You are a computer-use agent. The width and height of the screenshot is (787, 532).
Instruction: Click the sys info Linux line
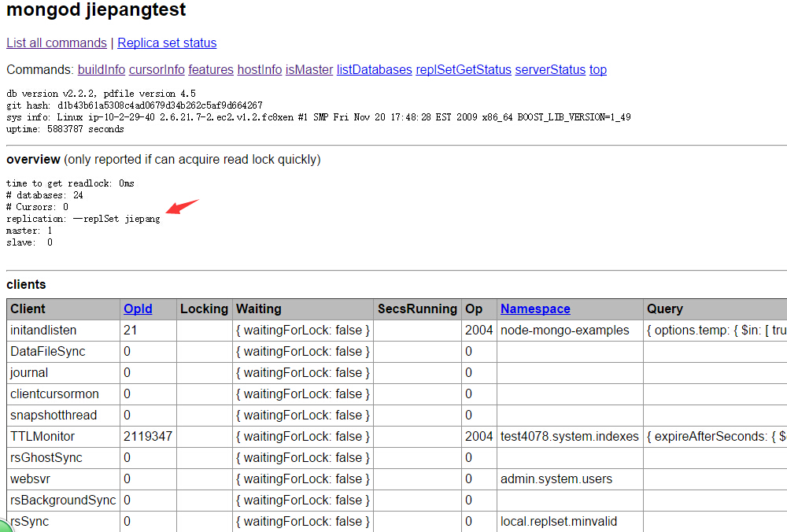(x=319, y=117)
